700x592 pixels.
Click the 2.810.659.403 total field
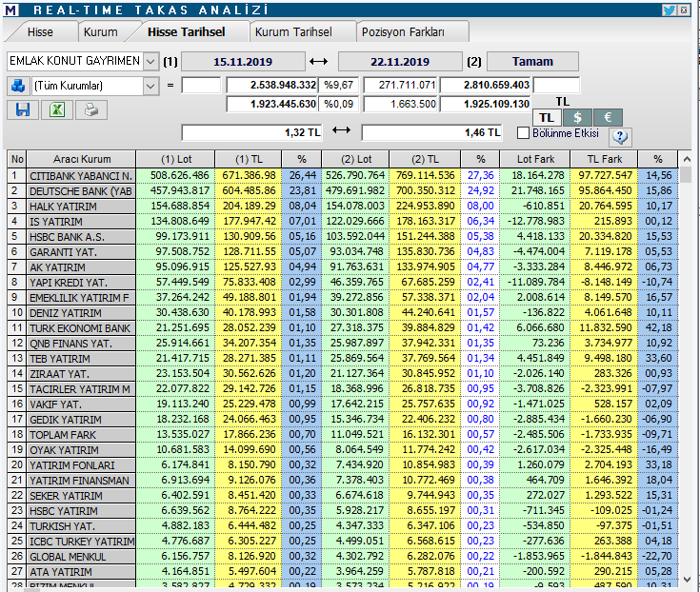pyautogui.click(x=486, y=86)
